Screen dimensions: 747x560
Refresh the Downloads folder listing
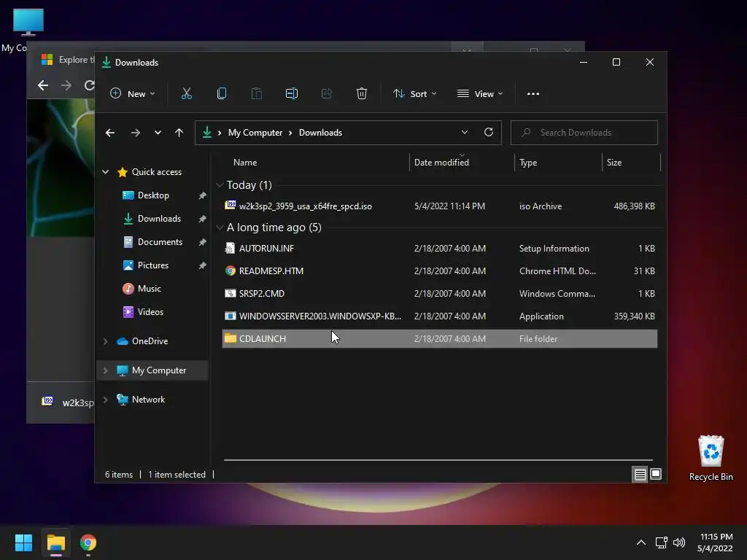488,133
